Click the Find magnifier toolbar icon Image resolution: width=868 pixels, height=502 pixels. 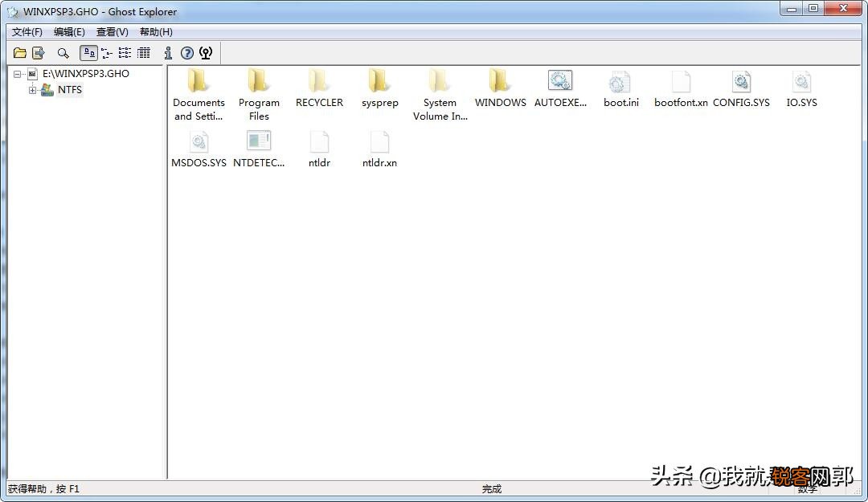[63, 53]
